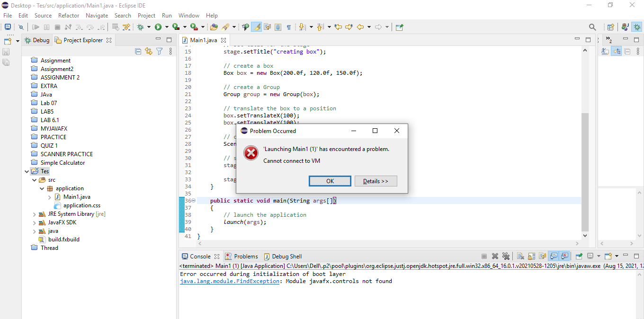644x319 pixels.
Task: Click the fold marker on line 36
Action: (x=193, y=201)
